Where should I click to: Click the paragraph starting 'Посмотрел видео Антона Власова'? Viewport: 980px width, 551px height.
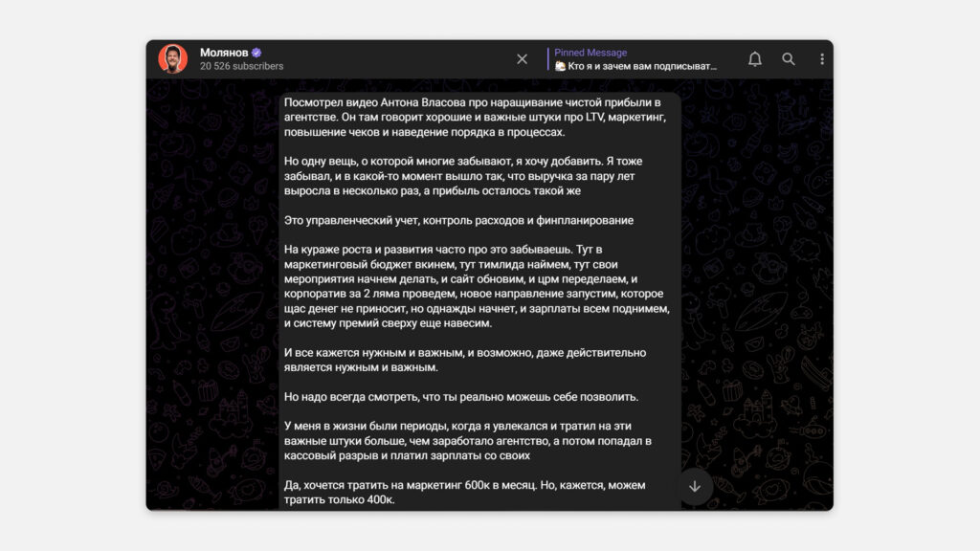tap(475, 118)
